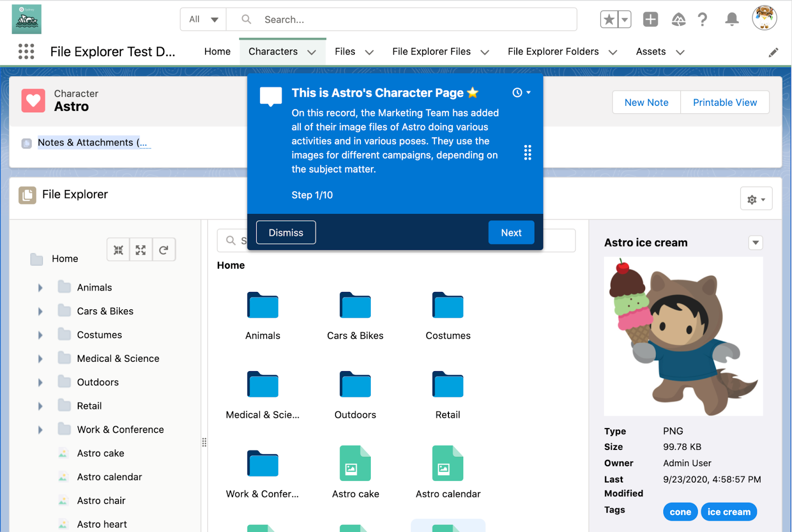Expand the Cars & Bikes tree folder
This screenshot has width=792, height=532.
[41, 311]
